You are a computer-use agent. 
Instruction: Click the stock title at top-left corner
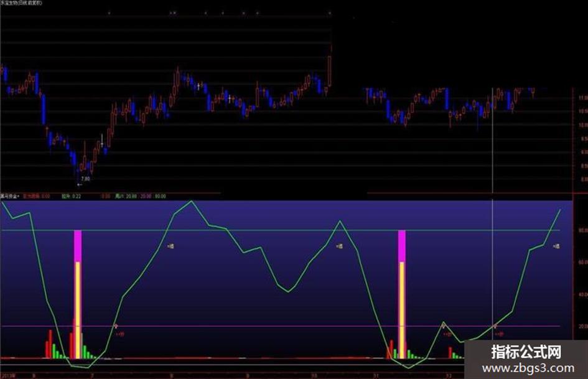(x=21, y=2)
